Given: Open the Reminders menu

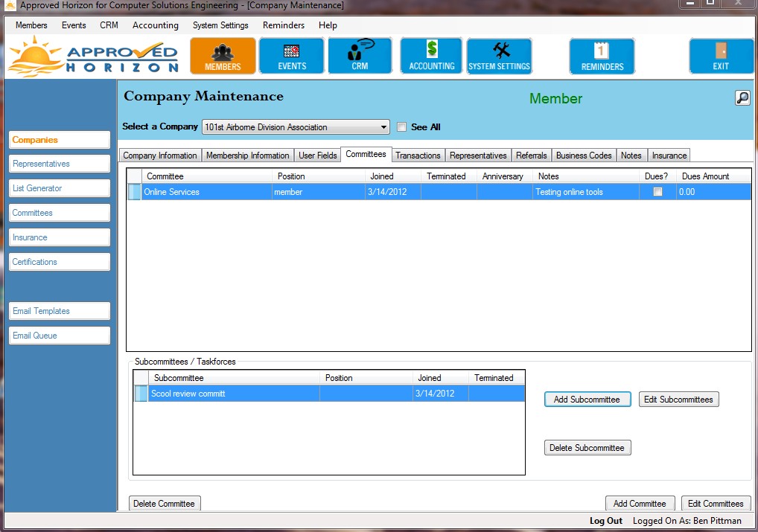Looking at the screenshot, I should [x=283, y=25].
